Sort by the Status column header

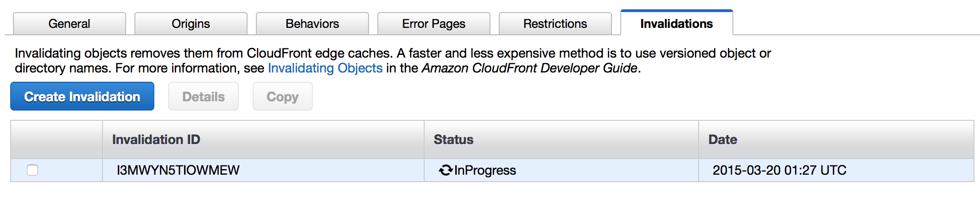point(453,139)
